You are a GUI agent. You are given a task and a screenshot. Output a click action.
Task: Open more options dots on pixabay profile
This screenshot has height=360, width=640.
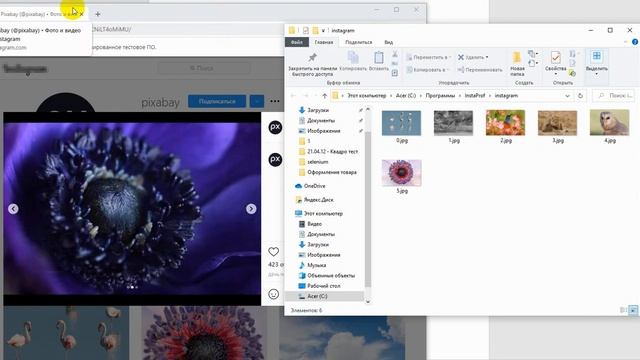(275, 101)
